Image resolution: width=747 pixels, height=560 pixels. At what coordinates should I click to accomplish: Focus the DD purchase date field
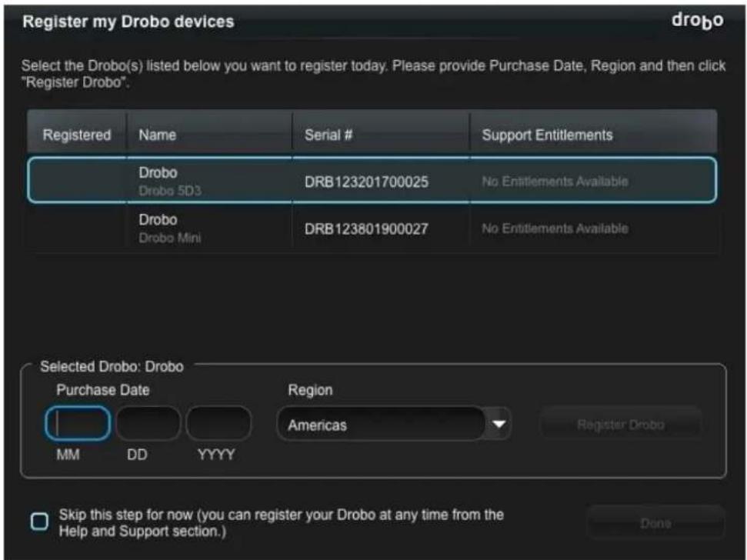coord(148,423)
